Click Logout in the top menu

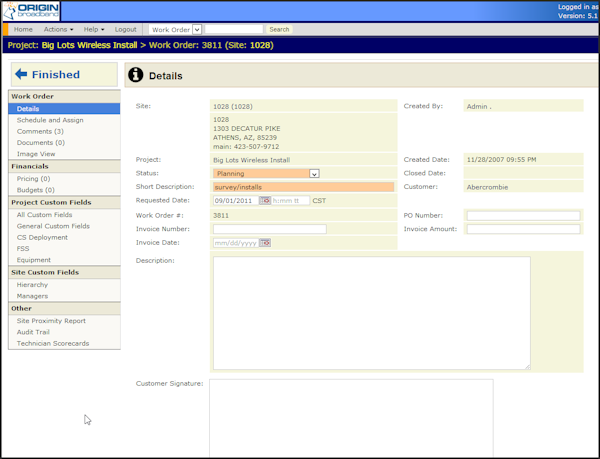tap(126, 29)
